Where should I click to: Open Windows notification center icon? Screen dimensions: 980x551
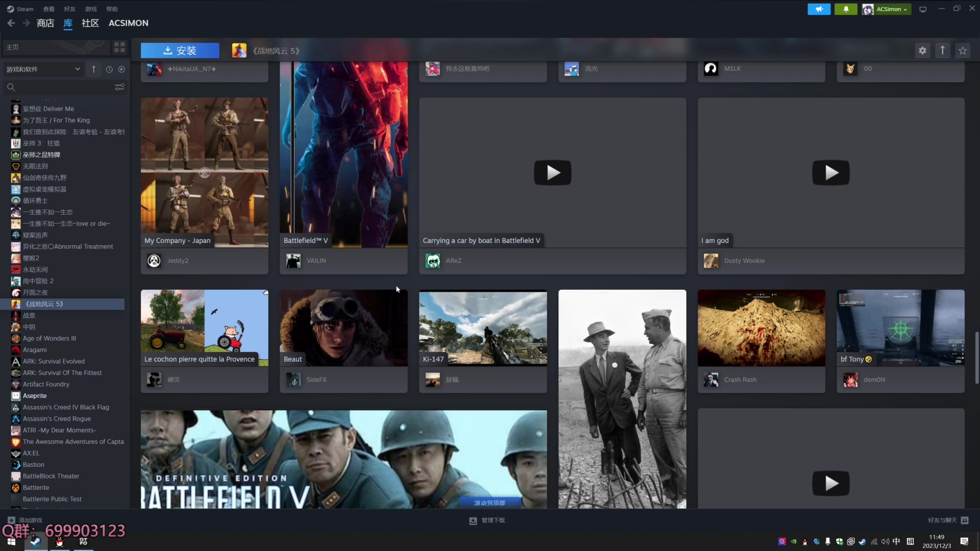[x=964, y=542]
